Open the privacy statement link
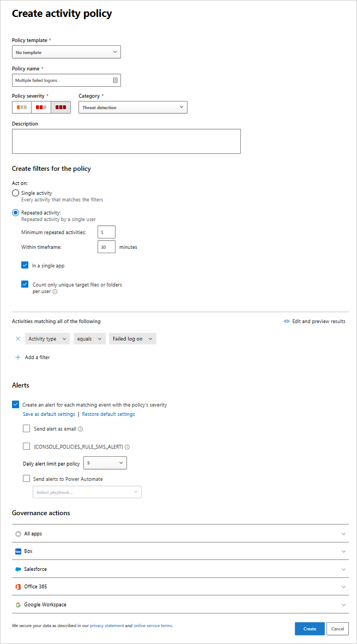The height and width of the screenshot is (644, 357). point(107,625)
